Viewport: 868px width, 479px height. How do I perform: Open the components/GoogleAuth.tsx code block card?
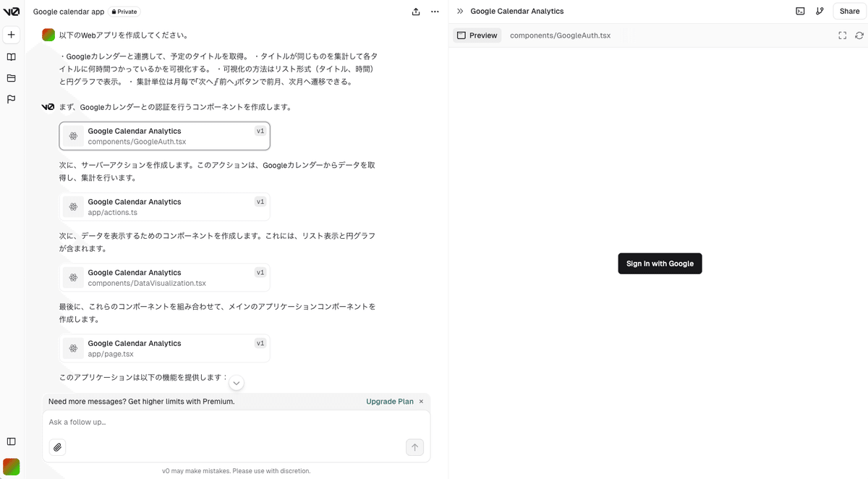(x=165, y=136)
